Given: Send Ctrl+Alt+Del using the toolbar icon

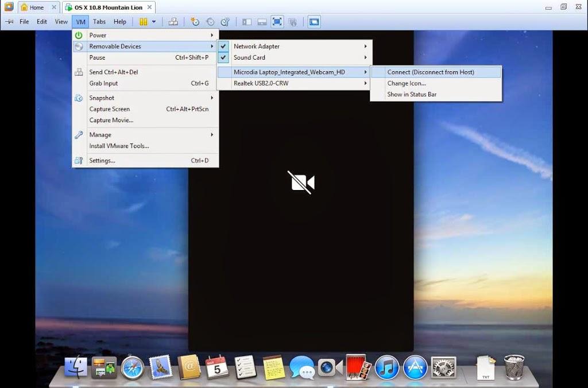Looking at the screenshot, I should 173,22.
